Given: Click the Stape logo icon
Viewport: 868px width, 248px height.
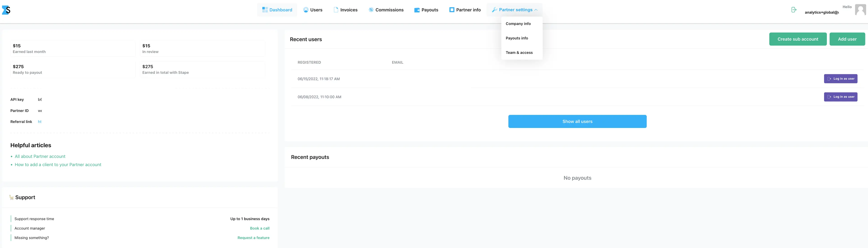Looking at the screenshot, I should (x=6, y=10).
